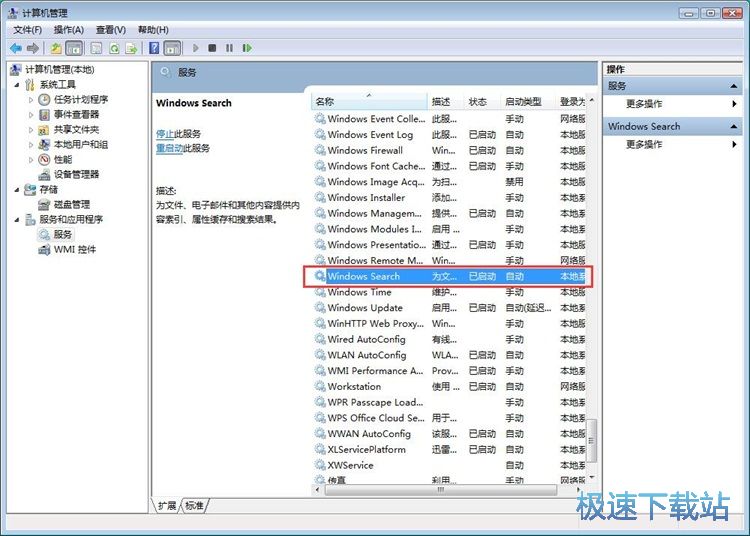This screenshot has height=536, width=750.
Task: Click the Back arrow toolbar icon
Action: 16,48
